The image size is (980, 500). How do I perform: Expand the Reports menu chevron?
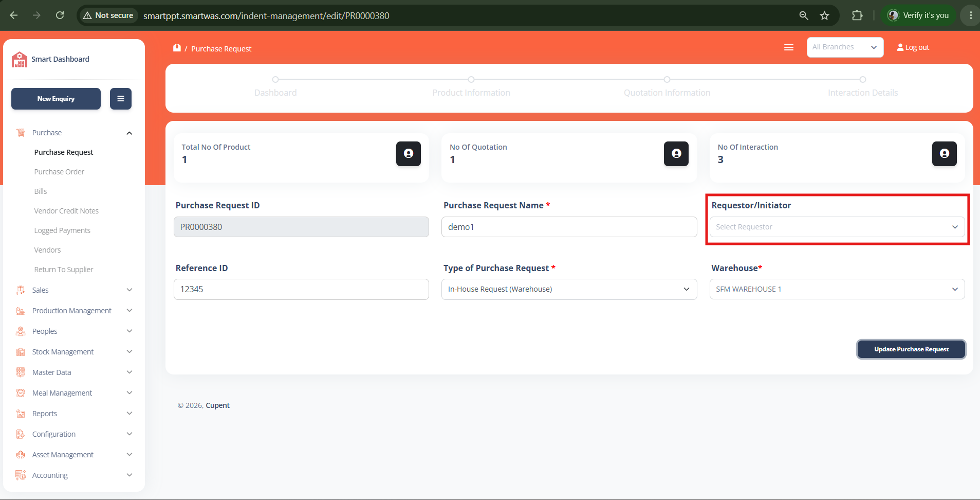pyautogui.click(x=130, y=414)
